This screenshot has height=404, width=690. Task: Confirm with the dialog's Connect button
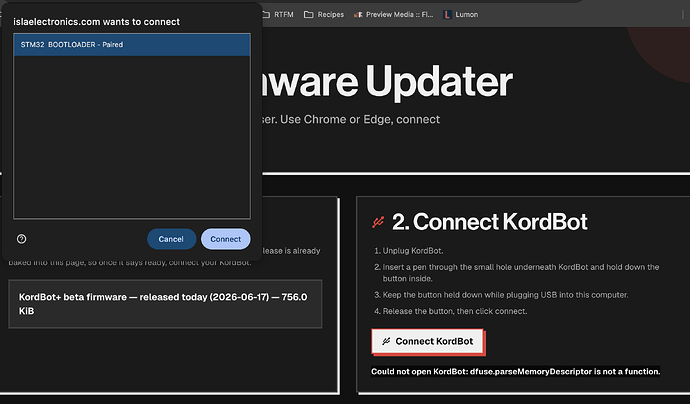click(x=225, y=239)
